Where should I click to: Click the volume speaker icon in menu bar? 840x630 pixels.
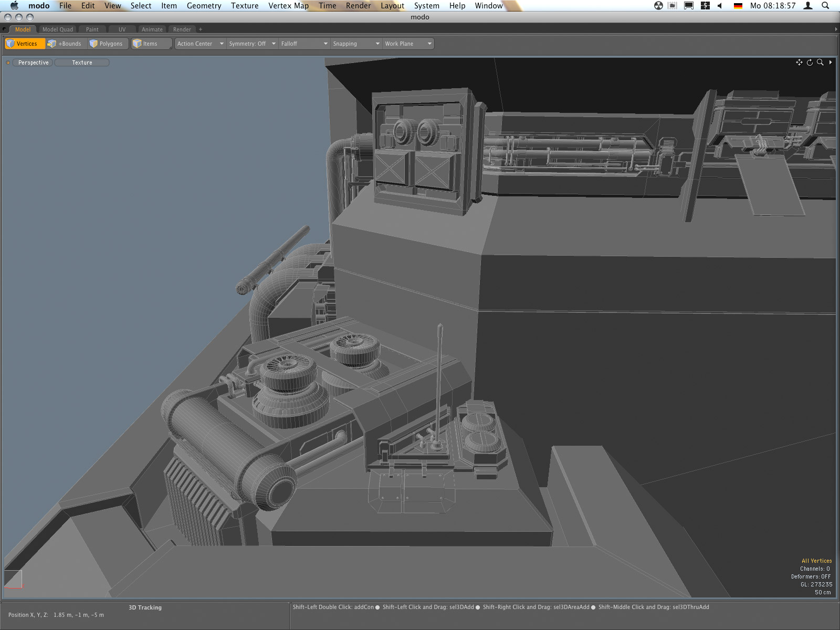click(x=720, y=6)
